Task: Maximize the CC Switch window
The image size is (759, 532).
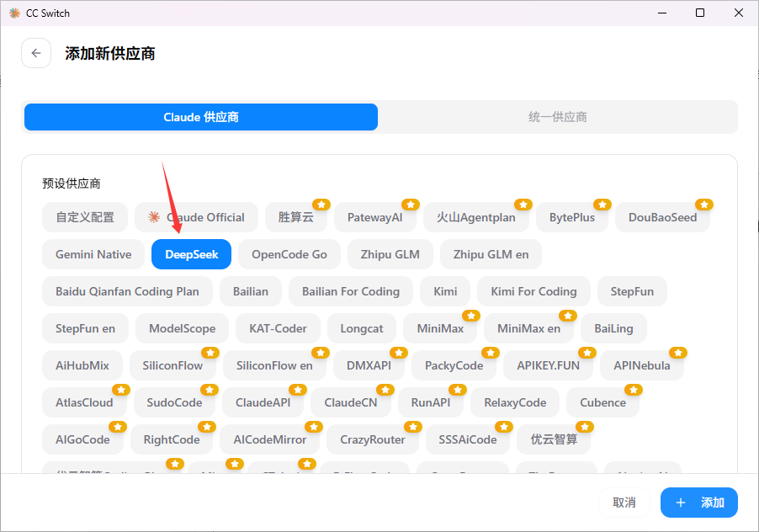Action: tap(700, 13)
